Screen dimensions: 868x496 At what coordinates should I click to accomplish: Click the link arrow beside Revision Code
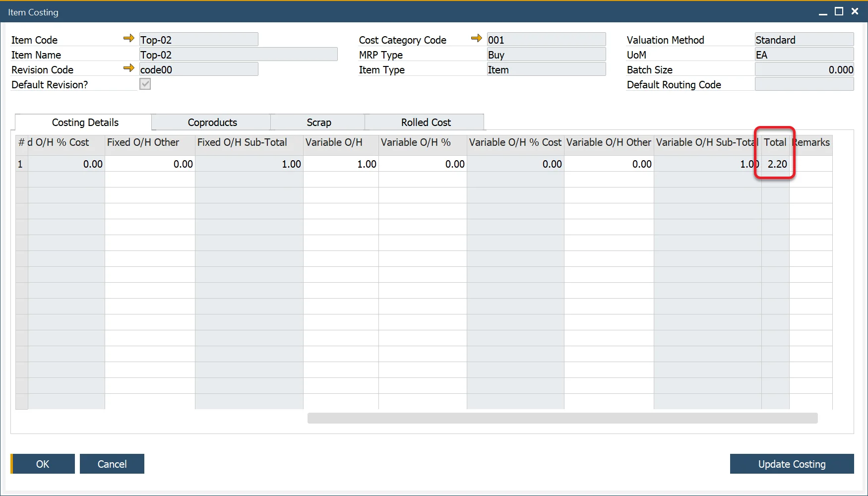(128, 68)
